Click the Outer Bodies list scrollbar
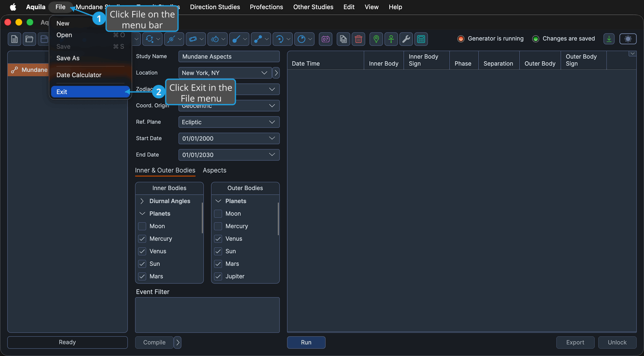Viewport: 644px width, 356px height. tap(278, 219)
